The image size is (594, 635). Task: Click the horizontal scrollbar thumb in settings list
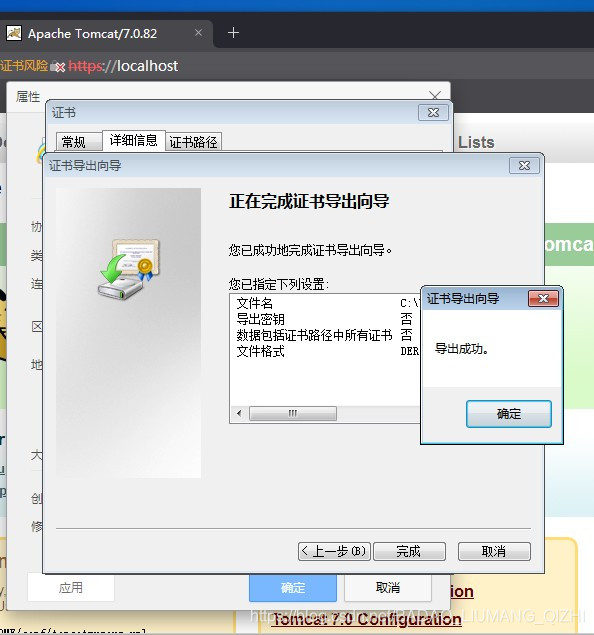coord(293,413)
